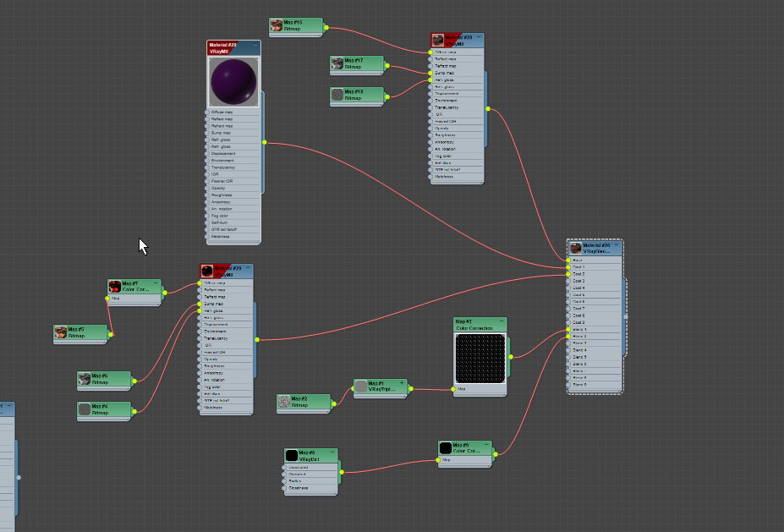This screenshot has width=784, height=532.
Task: Collapse the large Color Correction preview node
Action: tap(502, 321)
